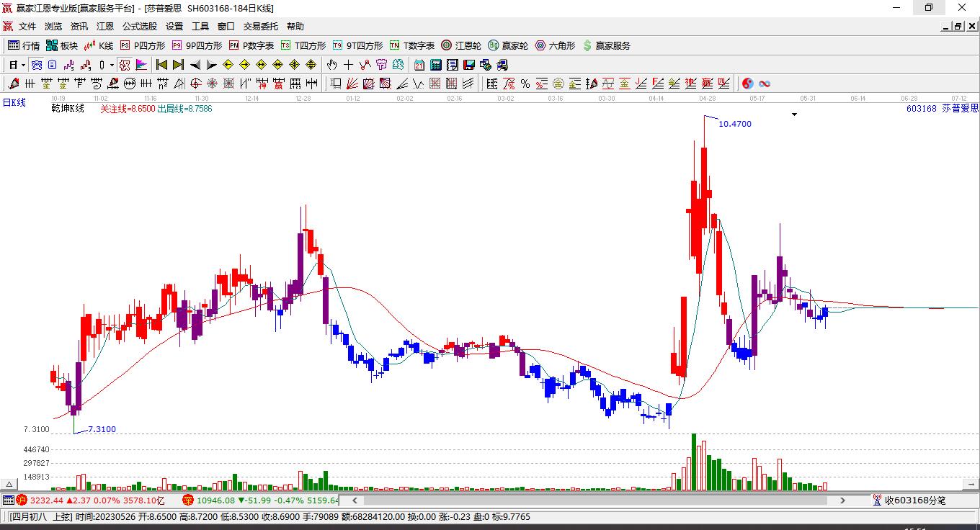Open the 9P四方形 tool
The image size is (980, 530).
(x=197, y=45)
